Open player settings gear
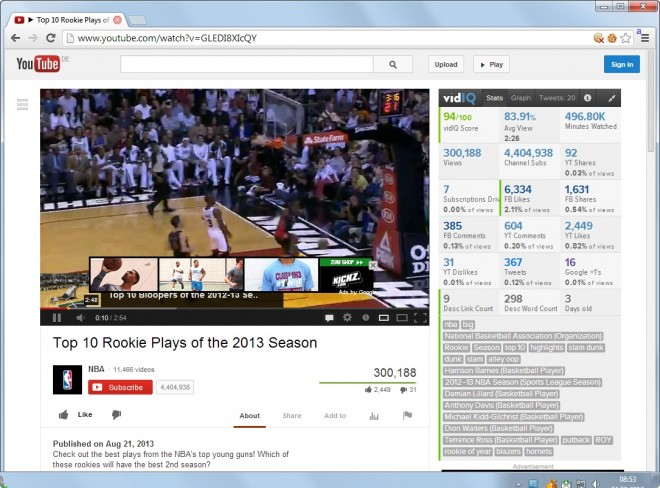 (347, 317)
